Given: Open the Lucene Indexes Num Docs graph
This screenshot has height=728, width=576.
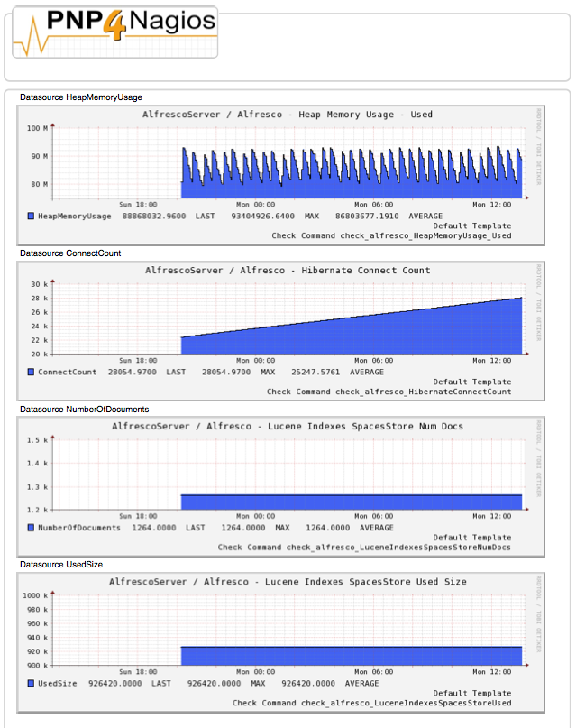Looking at the screenshot, I should click(x=281, y=486).
